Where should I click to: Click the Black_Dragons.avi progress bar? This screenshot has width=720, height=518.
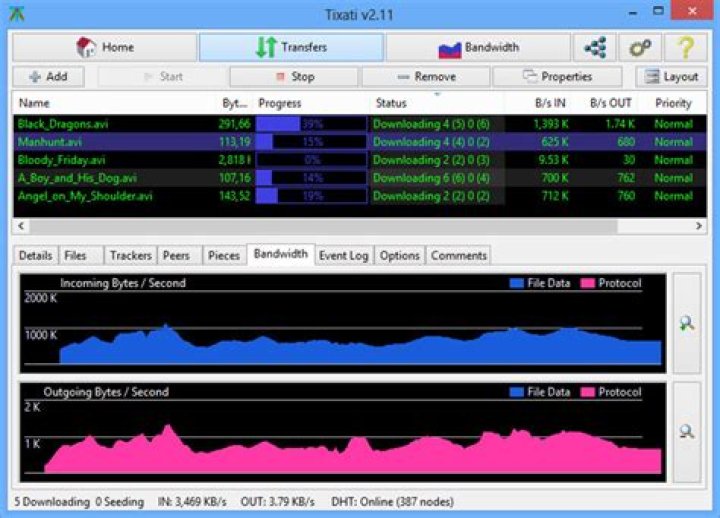click(x=311, y=124)
